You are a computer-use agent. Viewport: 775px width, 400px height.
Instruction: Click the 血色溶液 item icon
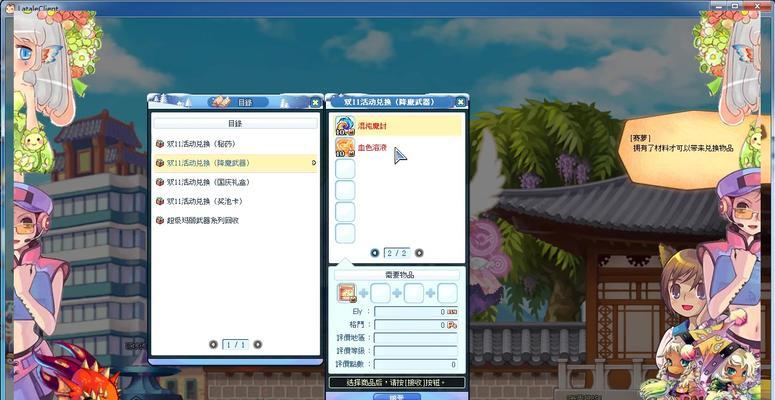click(345, 147)
